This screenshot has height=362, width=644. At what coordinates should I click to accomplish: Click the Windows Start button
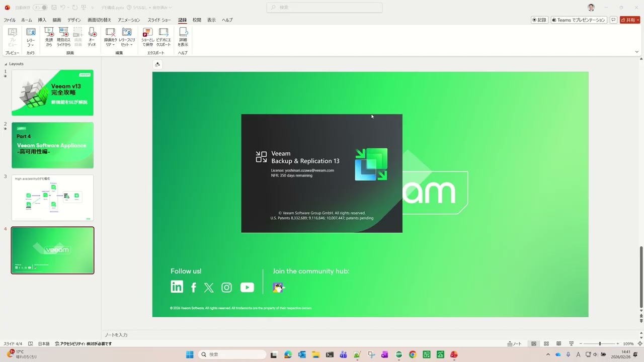click(190, 354)
